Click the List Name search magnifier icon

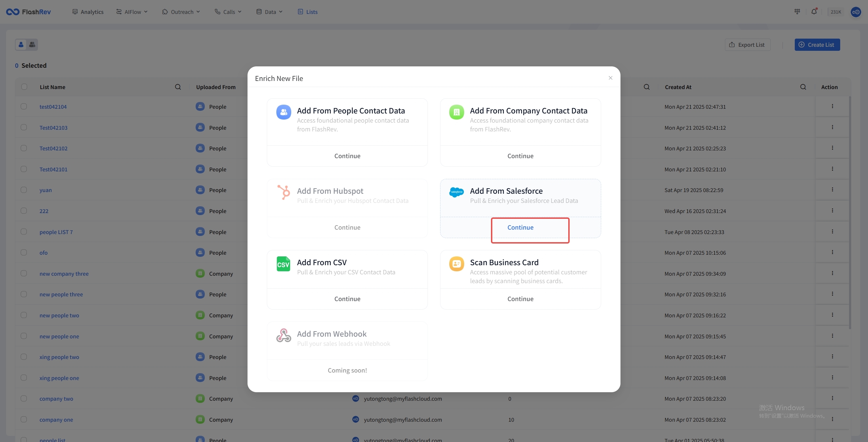[x=178, y=87]
